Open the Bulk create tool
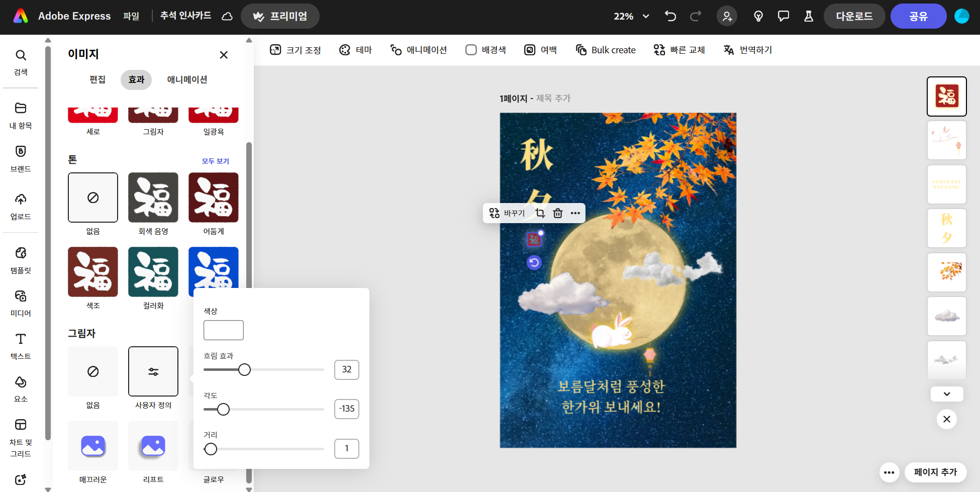980x492 pixels. point(606,50)
